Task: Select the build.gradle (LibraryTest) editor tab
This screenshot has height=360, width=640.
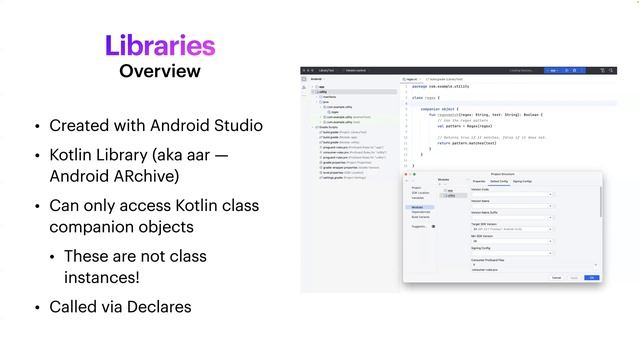Action: pyautogui.click(x=445, y=79)
